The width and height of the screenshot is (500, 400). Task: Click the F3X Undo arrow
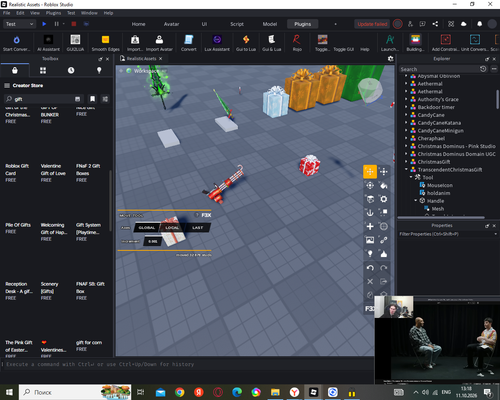tap(370, 268)
